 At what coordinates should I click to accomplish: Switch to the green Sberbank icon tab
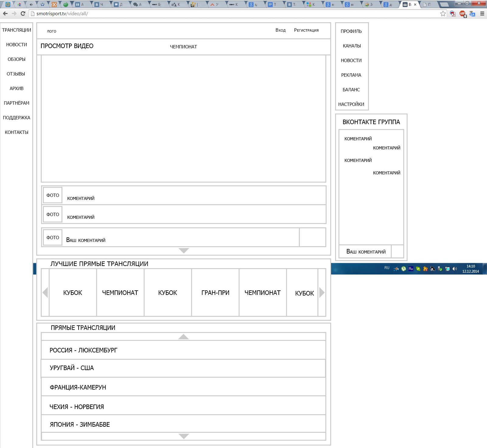click(x=66, y=5)
